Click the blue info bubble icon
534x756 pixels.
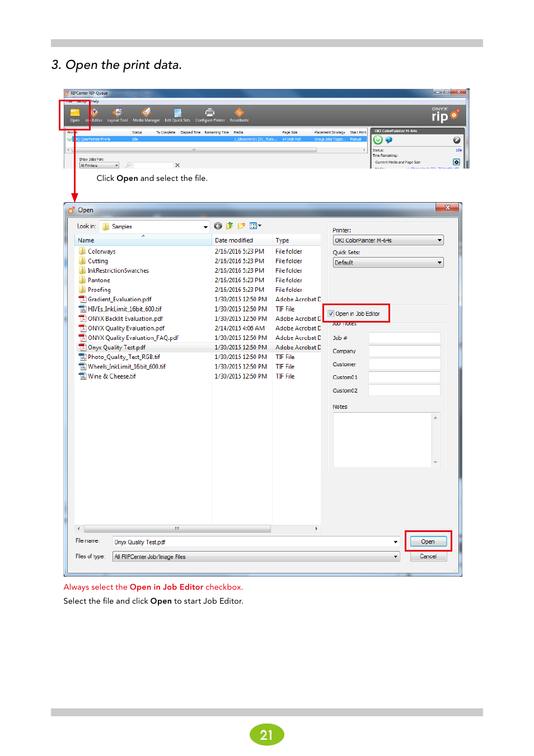(389, 140)
